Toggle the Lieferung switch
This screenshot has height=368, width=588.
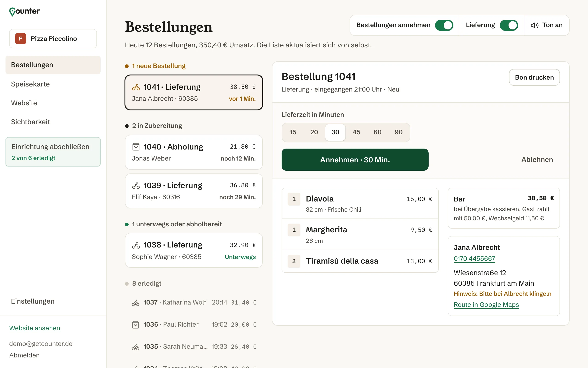[x=509, y=25]
